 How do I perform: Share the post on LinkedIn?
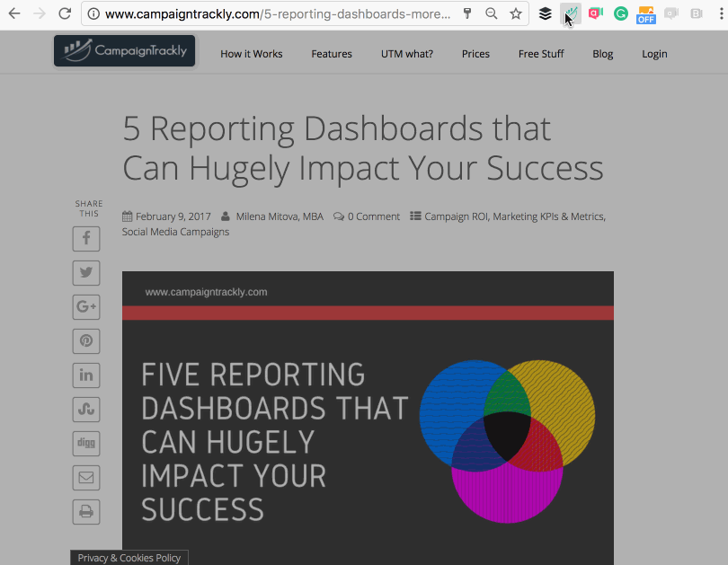coord(86,375)
